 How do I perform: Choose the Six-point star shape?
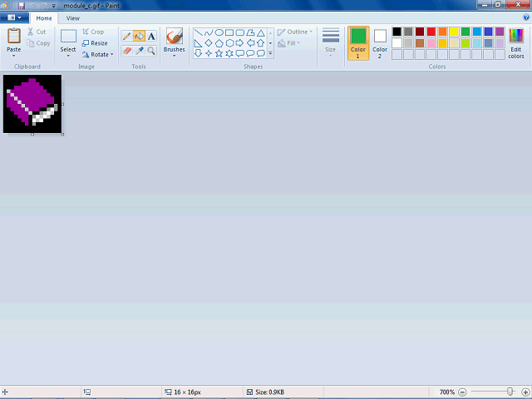(229, 53)
